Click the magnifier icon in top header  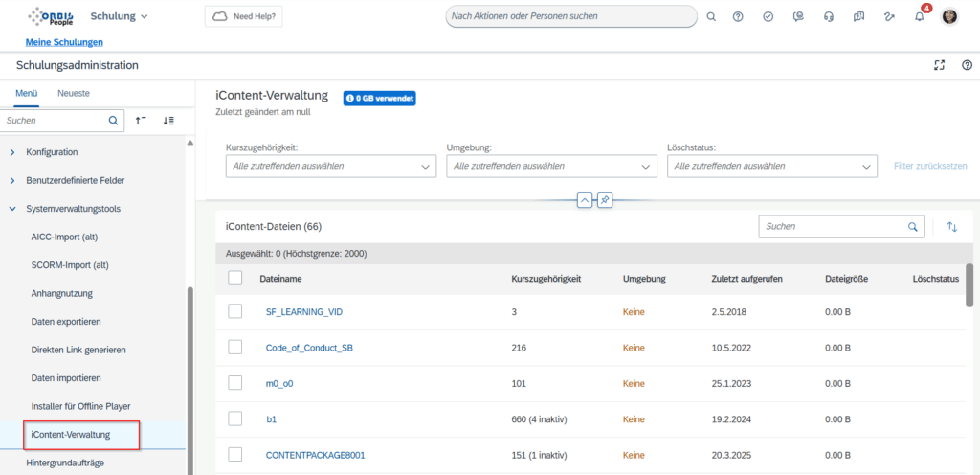(710, 17)
